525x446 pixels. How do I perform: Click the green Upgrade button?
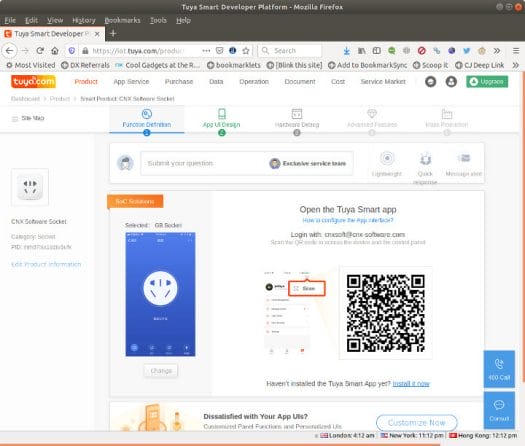pos(487,82)
